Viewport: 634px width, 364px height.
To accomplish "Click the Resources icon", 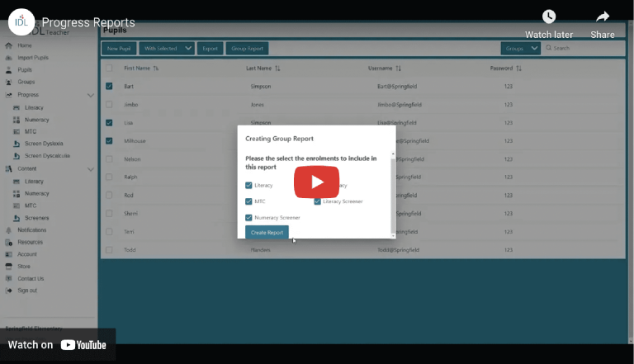I will tap(8, 243).
